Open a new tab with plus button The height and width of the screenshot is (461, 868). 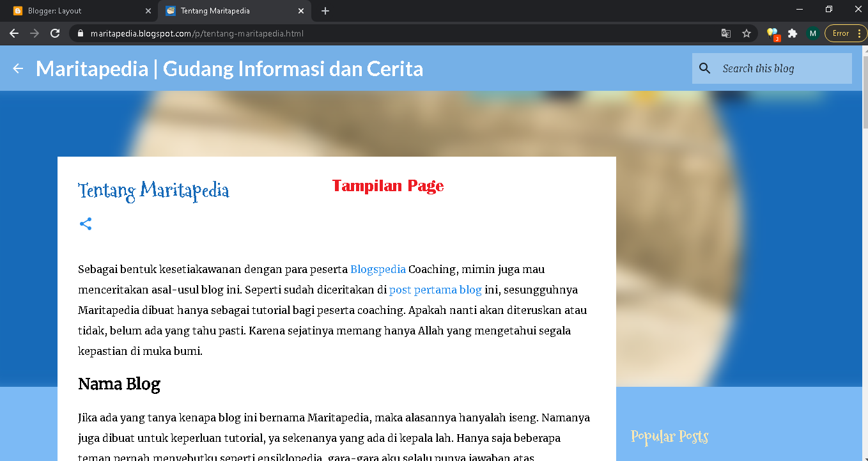point(325,11)
